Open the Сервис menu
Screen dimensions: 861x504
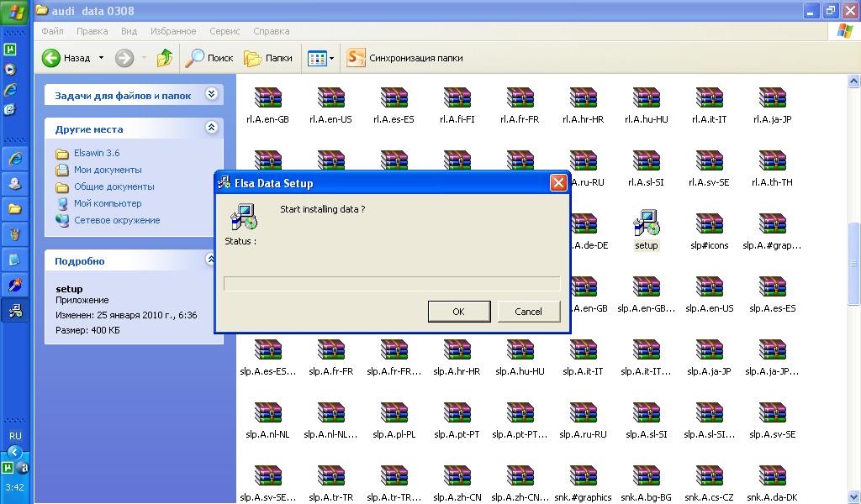[x=224, y=31]
